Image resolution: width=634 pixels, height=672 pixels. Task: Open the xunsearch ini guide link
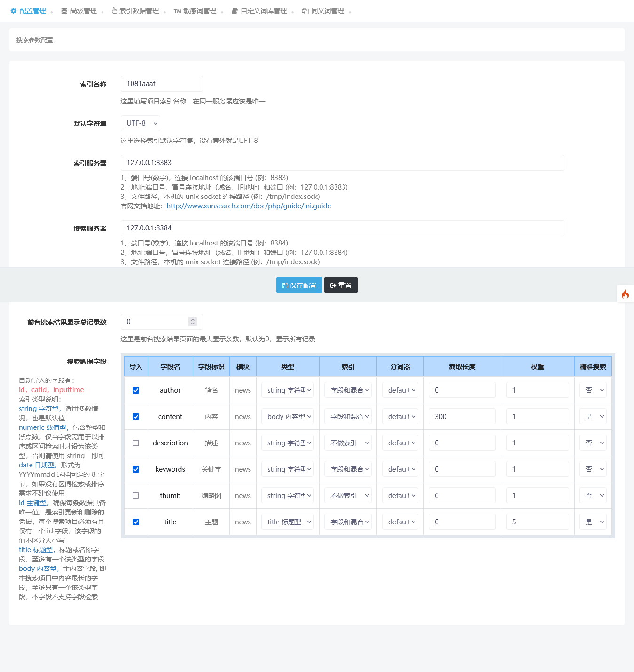tap(249, 206)
